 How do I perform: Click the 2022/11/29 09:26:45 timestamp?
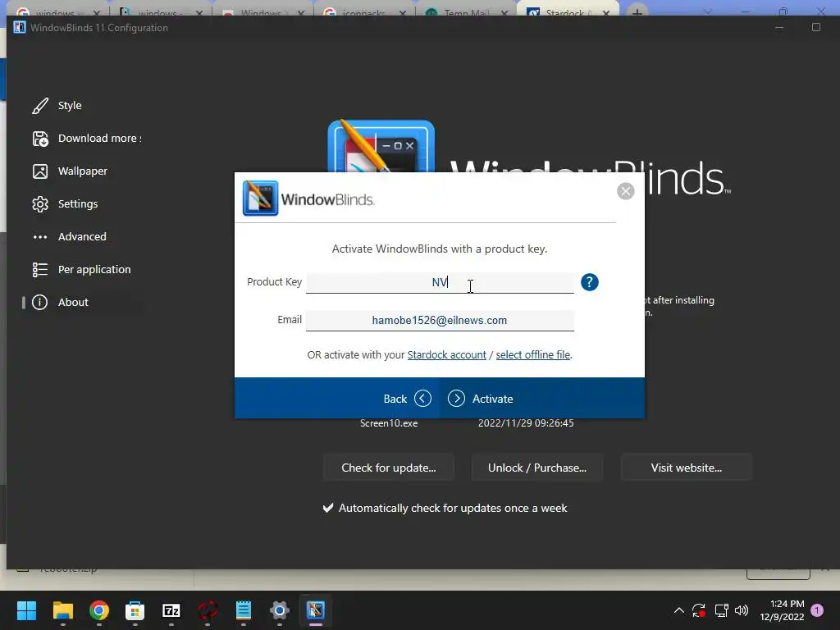(526, 423)
